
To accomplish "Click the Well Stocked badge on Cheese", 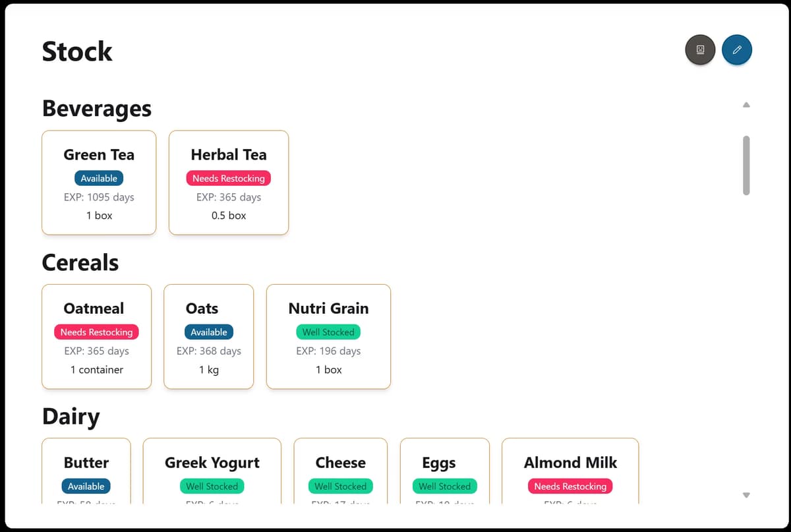I will 340,487.
